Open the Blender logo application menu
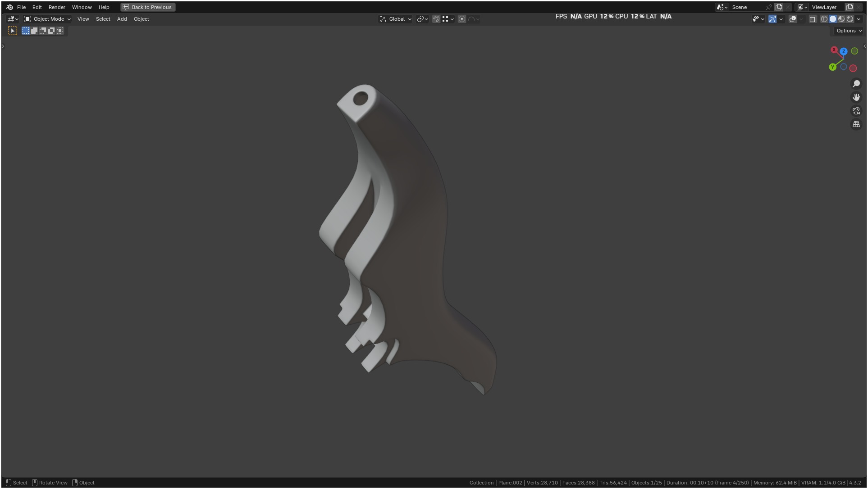This screenshot has height=489, width=868. click(x=9, y=7)
